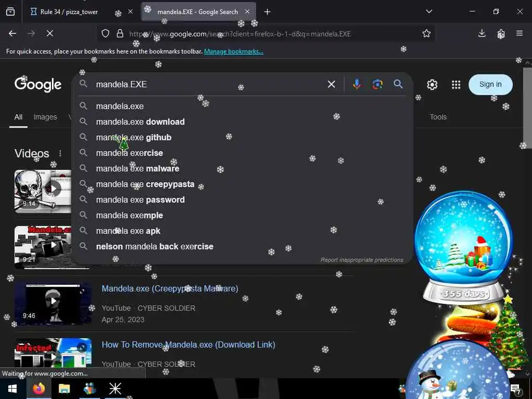Viewport: 532px width, 399px height.
Task: Open the list all tabs dropdown
Action: pos(429,11)
